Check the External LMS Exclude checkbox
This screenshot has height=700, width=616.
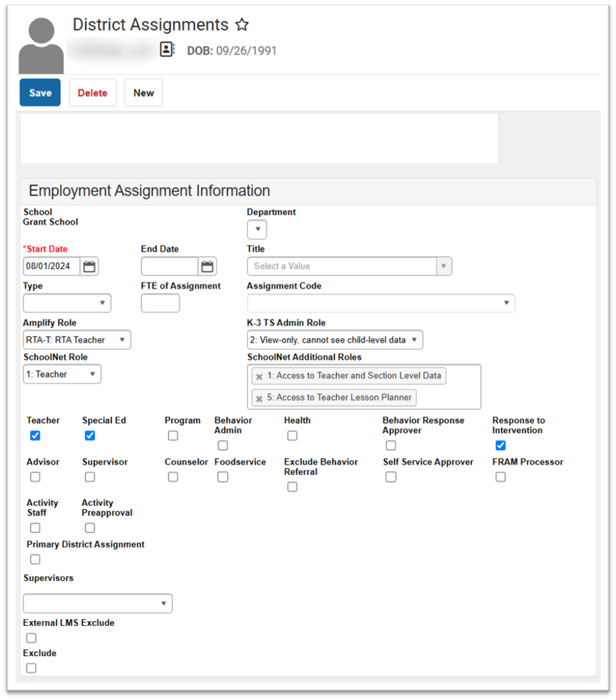(31, 638)
